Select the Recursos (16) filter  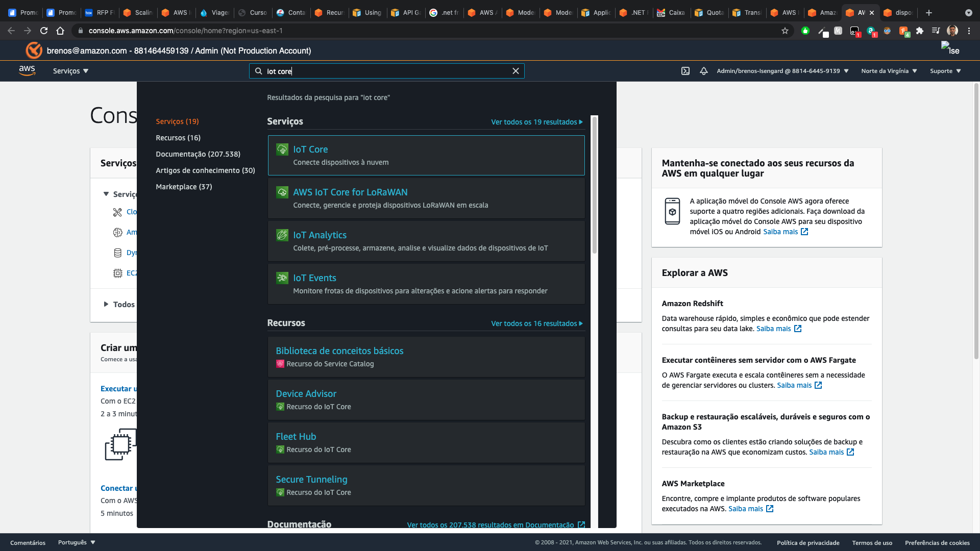(178, 138)
